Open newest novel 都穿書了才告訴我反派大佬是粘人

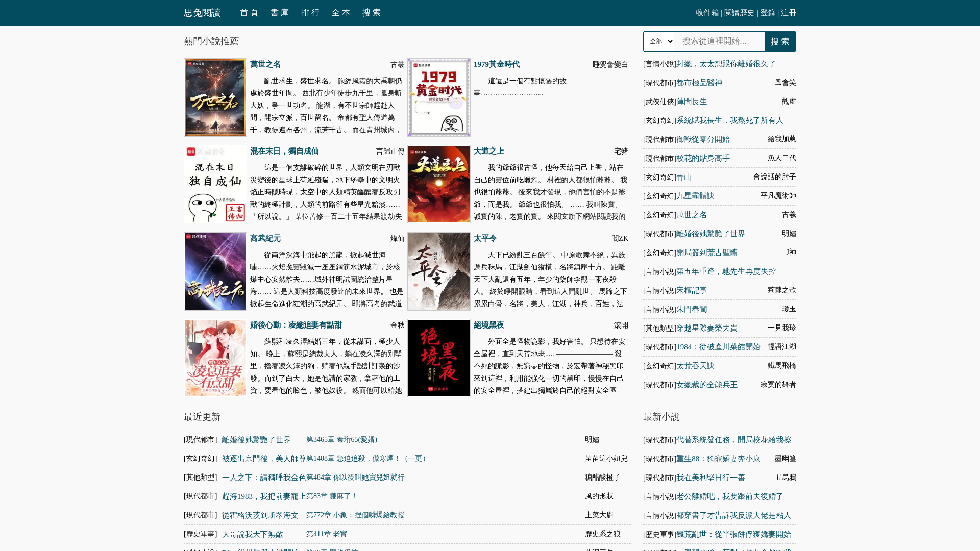pyautogui.click(x=733, y=515)
